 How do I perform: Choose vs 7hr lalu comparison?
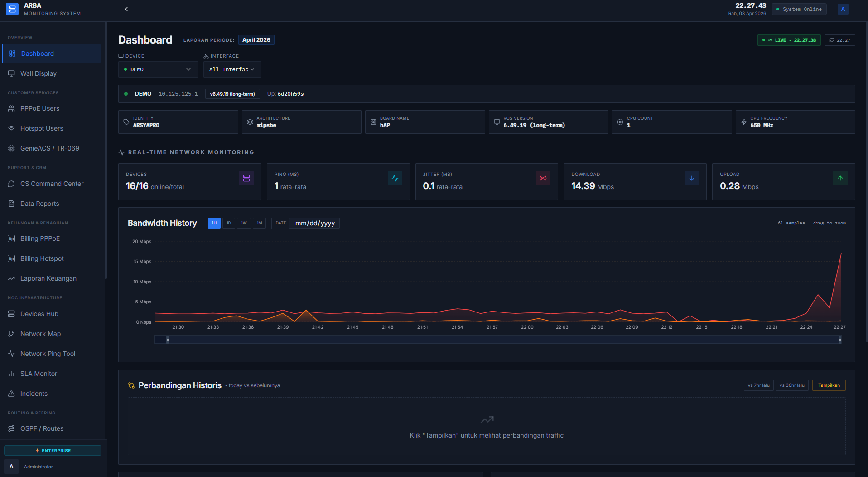[x=758, y=385]
